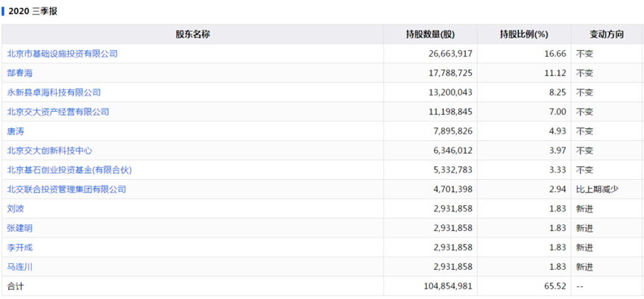The height and width of the screenshot is (299, 644).
Task: Open 北京交大创新科技中心 link
Action: coord(50,151)
